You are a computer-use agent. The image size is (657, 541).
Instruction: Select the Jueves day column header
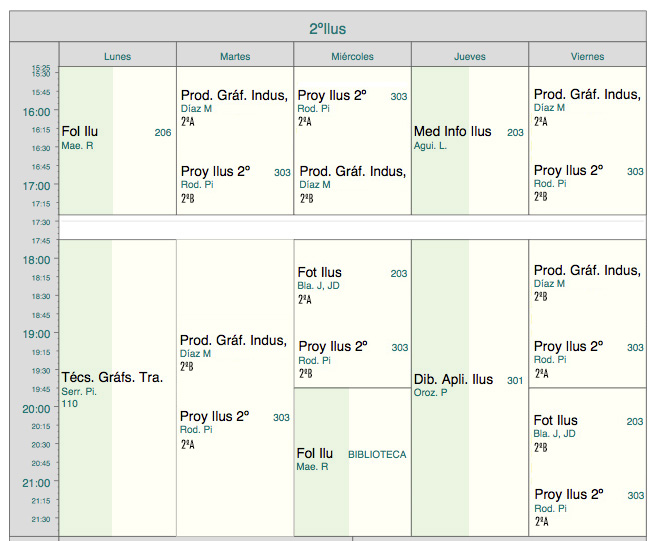470,56
